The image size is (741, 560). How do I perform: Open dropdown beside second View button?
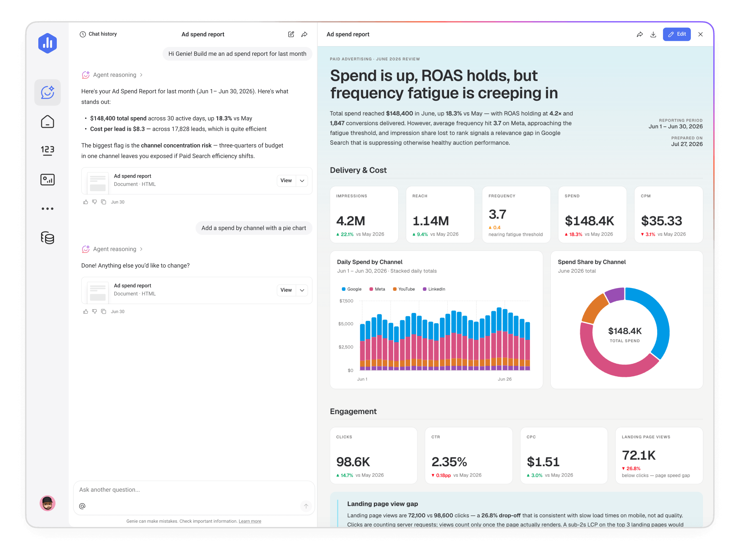[x=302, y=290]
